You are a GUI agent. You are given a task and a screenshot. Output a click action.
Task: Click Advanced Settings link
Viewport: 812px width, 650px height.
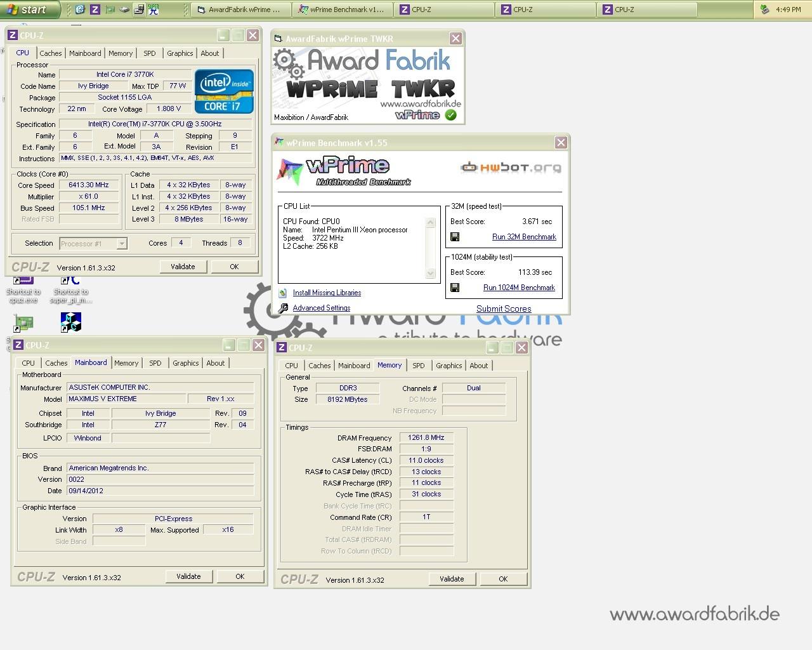click(x=322, y=308)
